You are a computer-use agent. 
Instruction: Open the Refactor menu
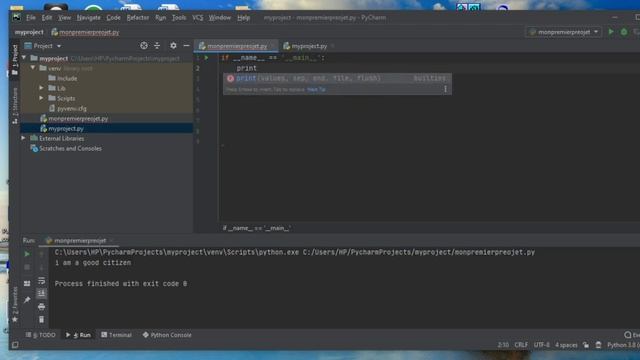pos(138,18)
